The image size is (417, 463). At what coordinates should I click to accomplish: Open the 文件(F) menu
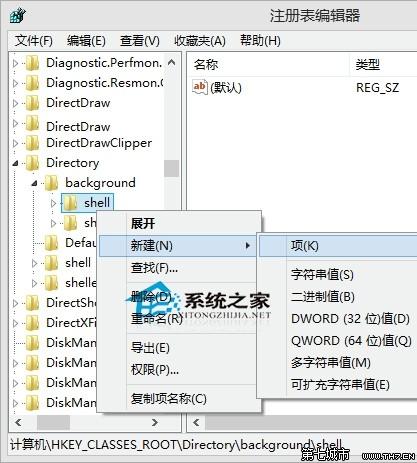tap(34, 41)
